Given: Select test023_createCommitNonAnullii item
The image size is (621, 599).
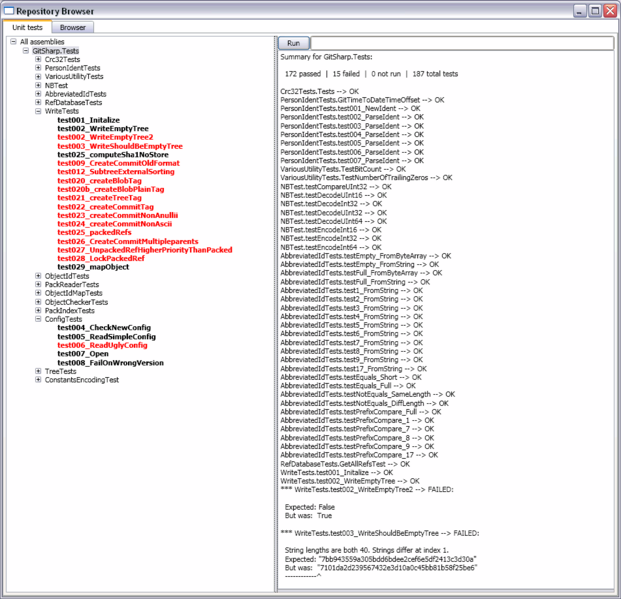Looking at the screenshot, I should click(118, 216).
